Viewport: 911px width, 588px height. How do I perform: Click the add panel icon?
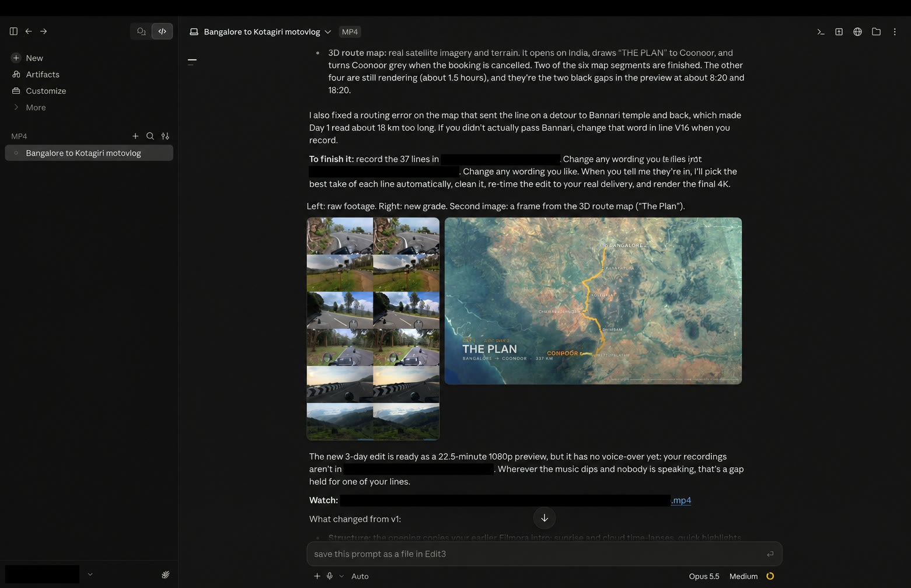click(839, 32)
